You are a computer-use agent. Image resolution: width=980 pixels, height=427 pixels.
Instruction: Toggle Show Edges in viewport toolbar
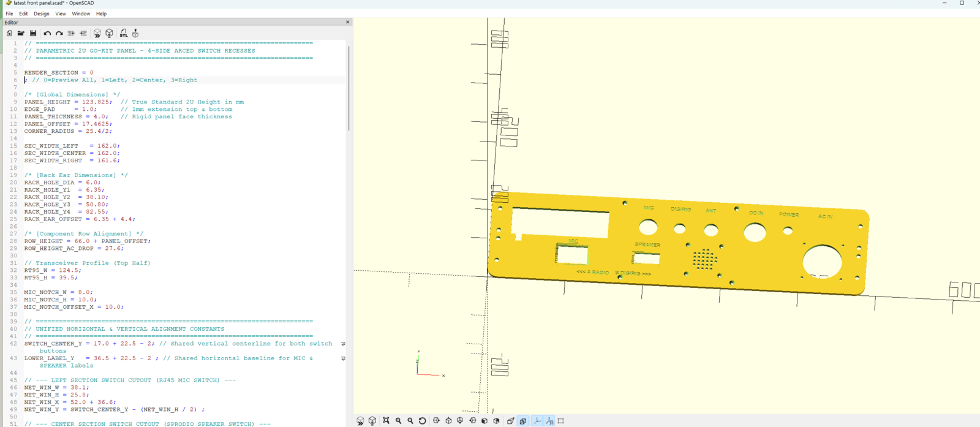[x=561, y=421]
